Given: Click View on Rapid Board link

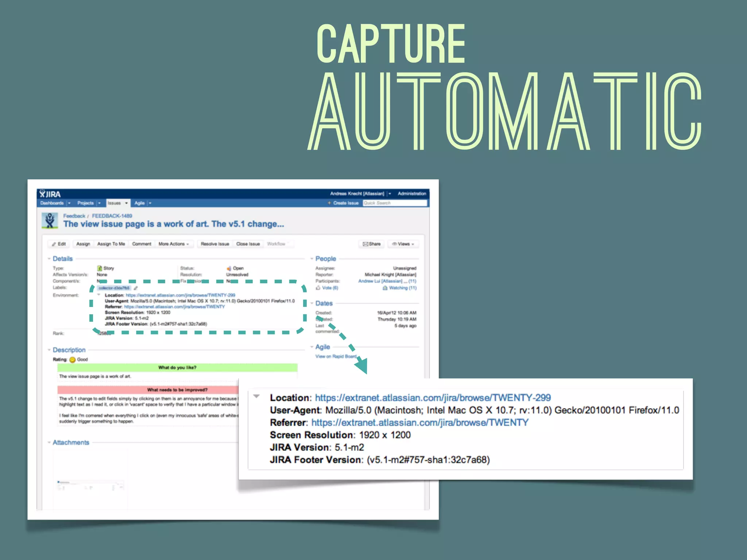Looking at the screenshot, I should click(336, 357).
